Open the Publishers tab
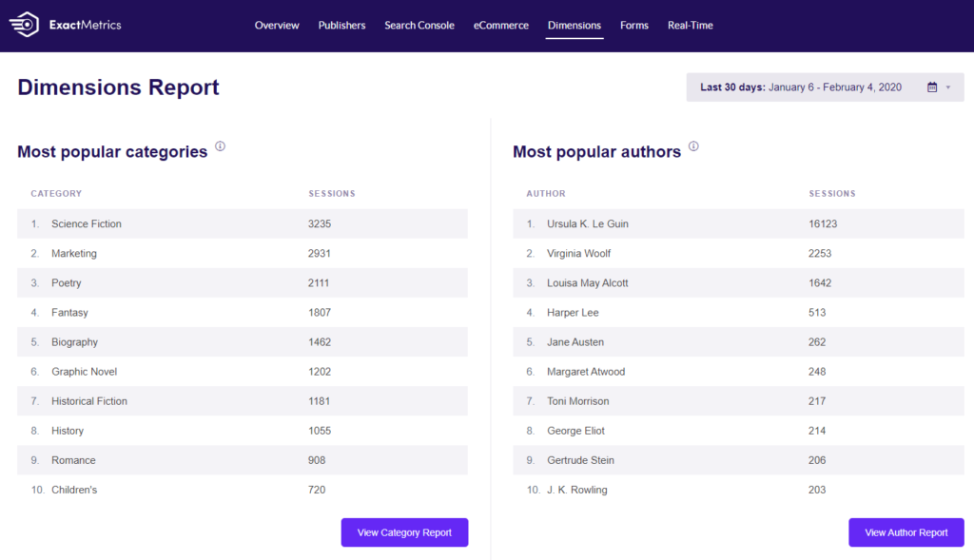The height and width of the screenshot is (560, 974). click(341, 26)
